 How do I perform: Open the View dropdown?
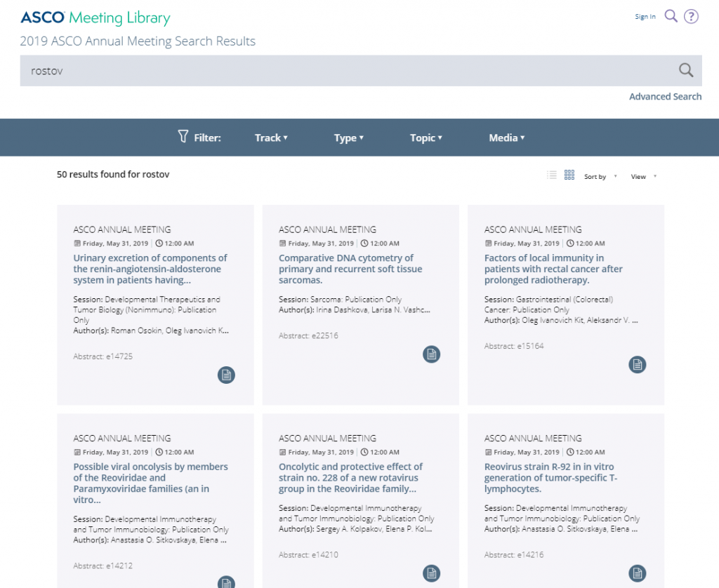pyautogui.click(x=643, y=176)
